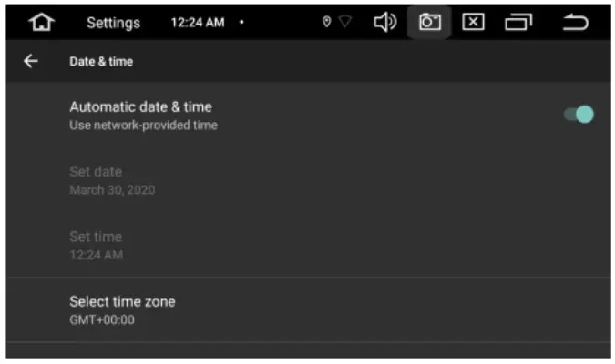Toggle the Automatic date & time switch
Screen dimensions: 615x364
coord(579,115)
